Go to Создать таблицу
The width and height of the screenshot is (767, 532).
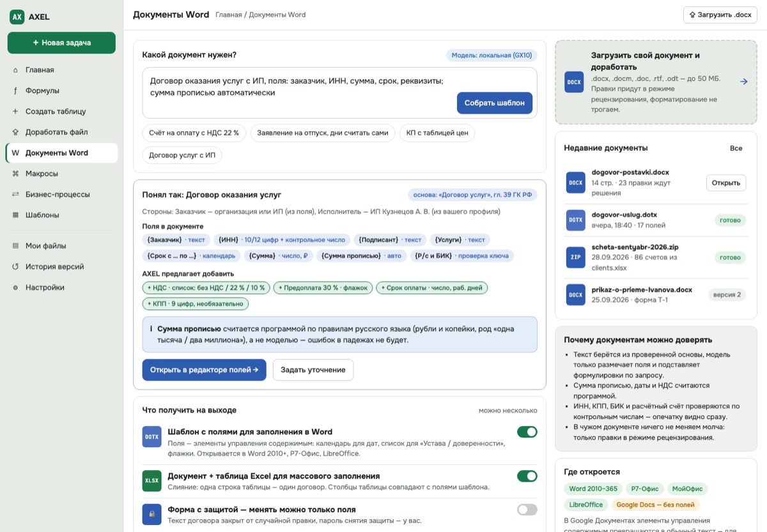pos(61,111)
